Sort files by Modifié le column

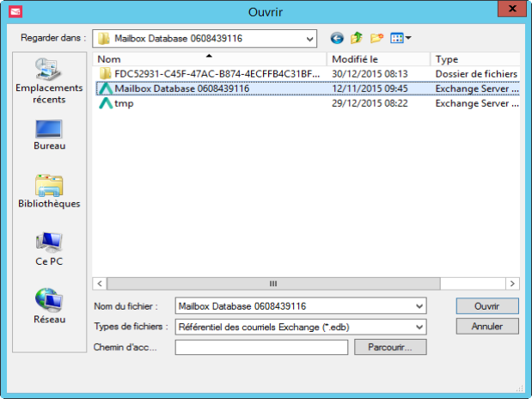[379, 59]
